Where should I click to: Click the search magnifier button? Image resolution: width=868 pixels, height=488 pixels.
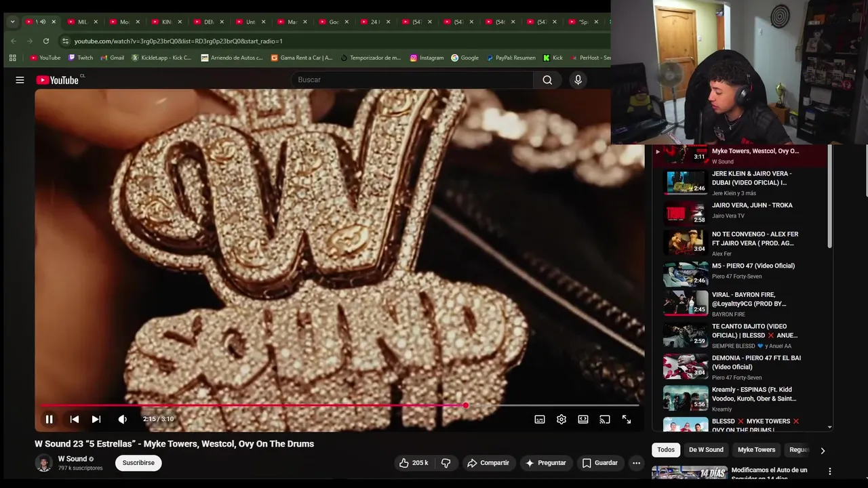tap(547, 80)
